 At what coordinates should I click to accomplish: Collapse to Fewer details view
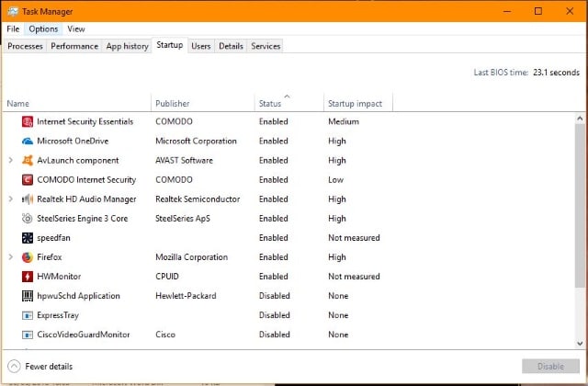[x=40, y=366]
